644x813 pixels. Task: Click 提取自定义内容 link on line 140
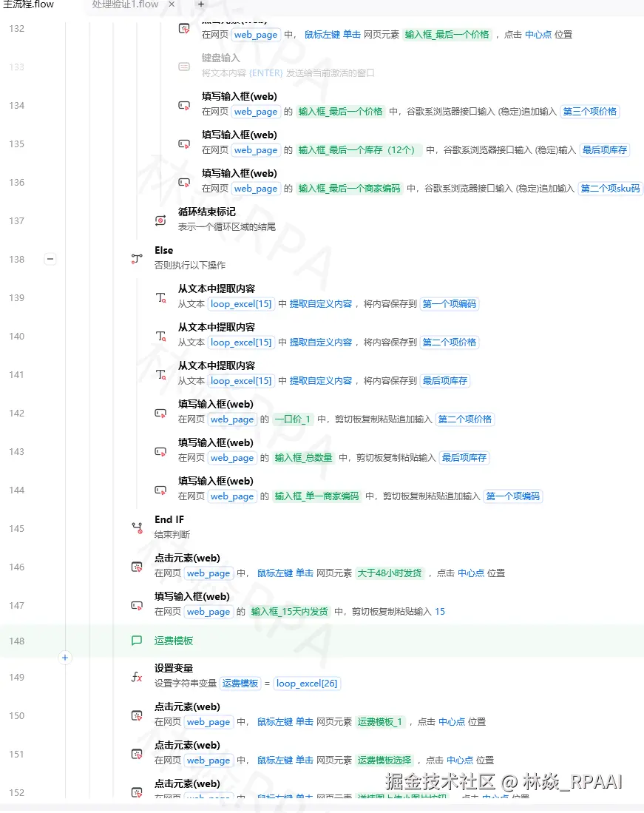click(320, 343)
